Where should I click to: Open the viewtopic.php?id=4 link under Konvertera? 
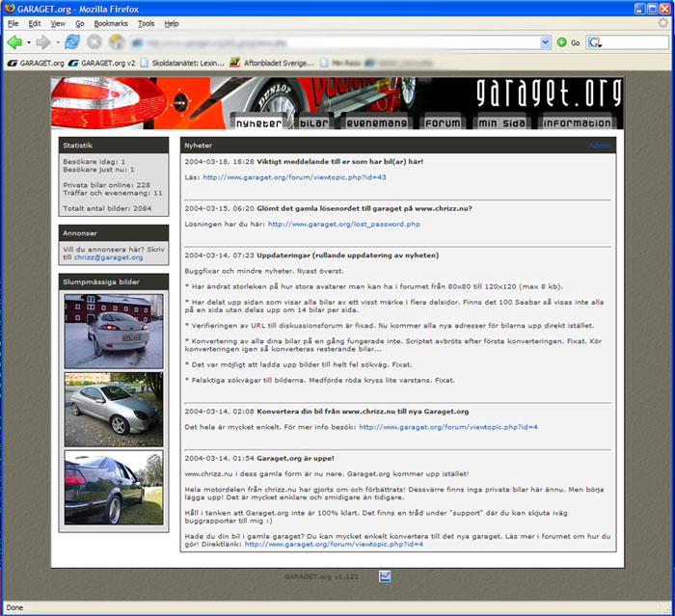point(448,427)
